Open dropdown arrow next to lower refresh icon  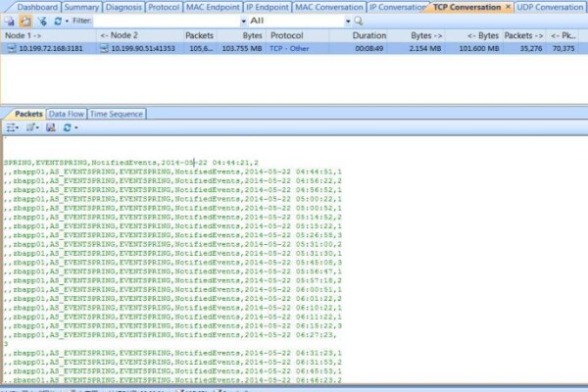pos(76,128)
